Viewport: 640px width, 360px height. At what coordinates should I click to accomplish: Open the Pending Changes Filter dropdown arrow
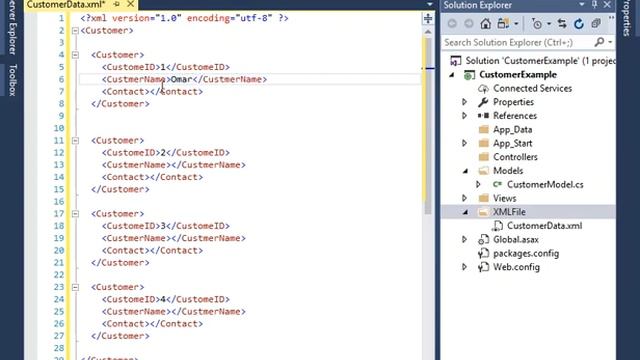pyautogui.click(x=549, y=24)
